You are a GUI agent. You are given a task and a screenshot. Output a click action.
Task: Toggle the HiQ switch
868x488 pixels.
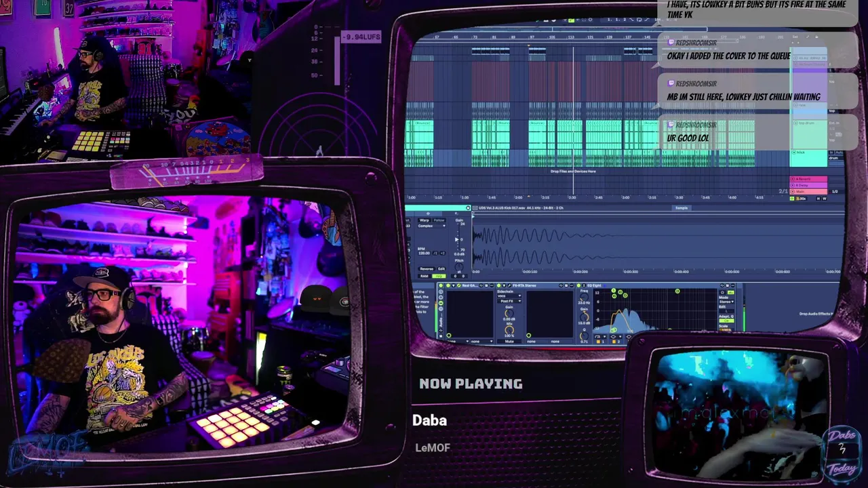(x=439, y=276)
